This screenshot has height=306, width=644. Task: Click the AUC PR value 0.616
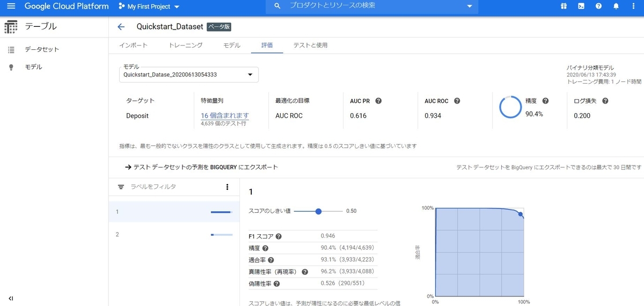358,115
